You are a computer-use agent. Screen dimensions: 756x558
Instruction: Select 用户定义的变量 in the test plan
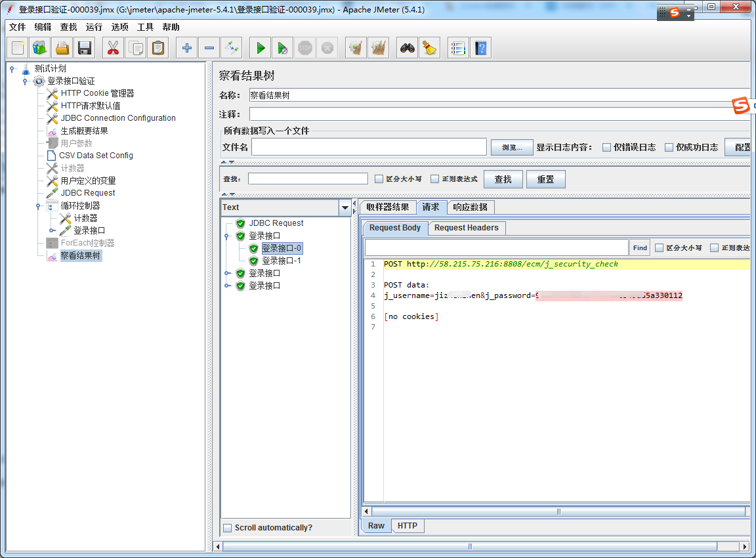tap(88, 181)
